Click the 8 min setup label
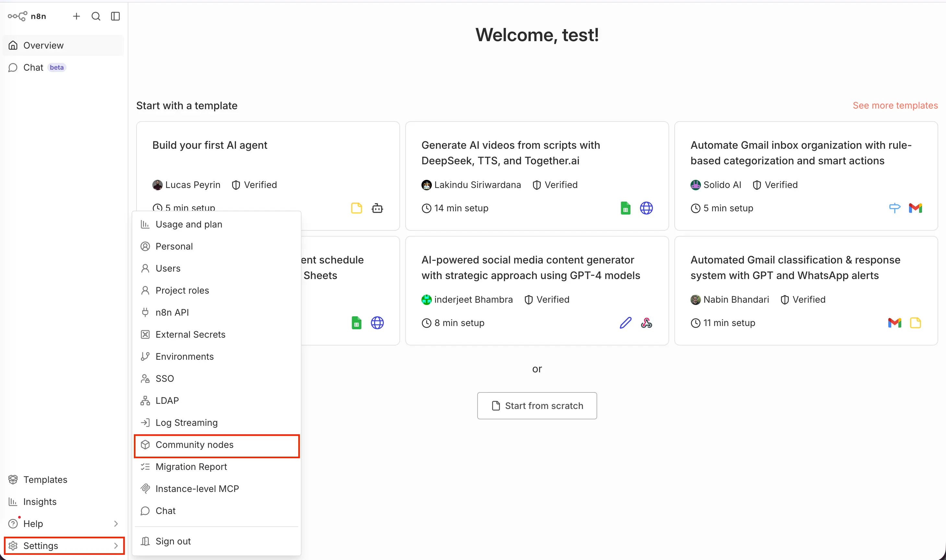 click(x=459, y=323)
